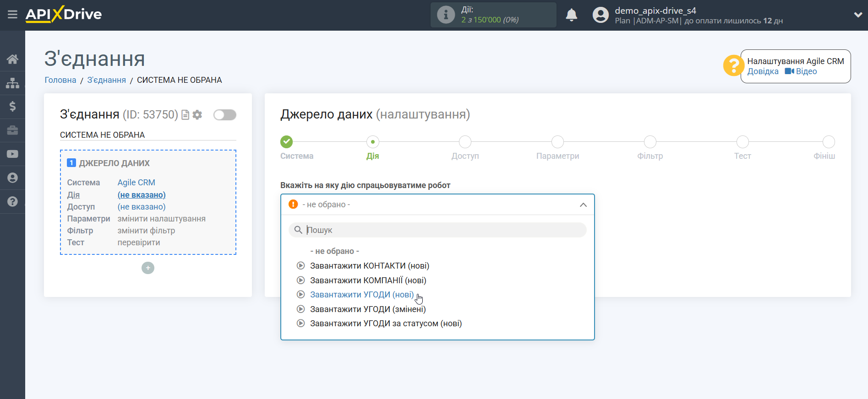Click the Фільтр step marker
Screen dimensions: 868x399
[x=650, y=142]
